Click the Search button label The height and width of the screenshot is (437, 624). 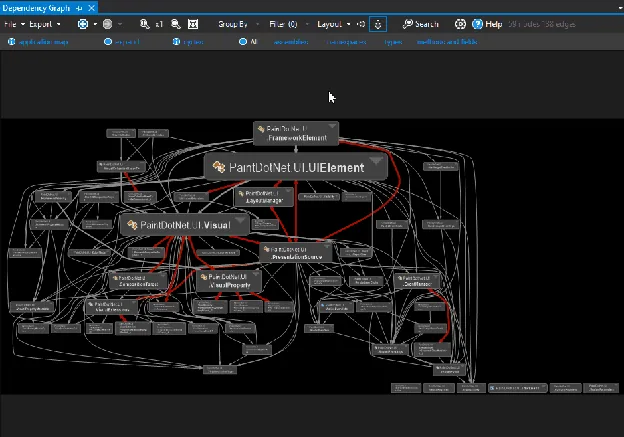427,24
